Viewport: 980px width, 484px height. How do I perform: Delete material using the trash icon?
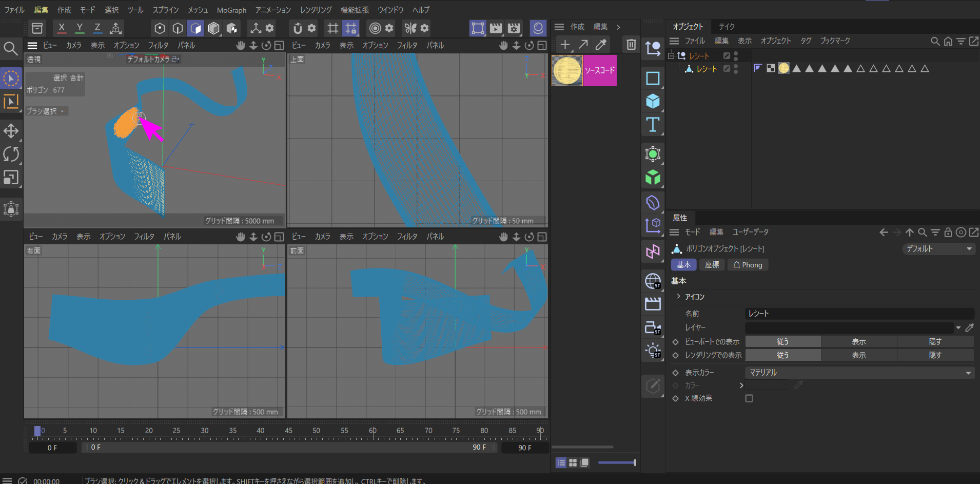point(631,45)
